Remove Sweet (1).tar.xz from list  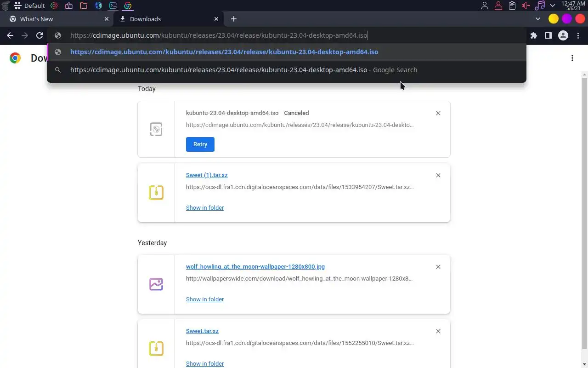438,175
